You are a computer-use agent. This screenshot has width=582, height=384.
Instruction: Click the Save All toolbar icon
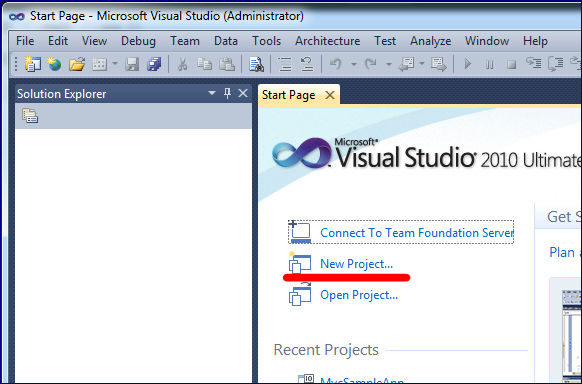pos(154,64)
